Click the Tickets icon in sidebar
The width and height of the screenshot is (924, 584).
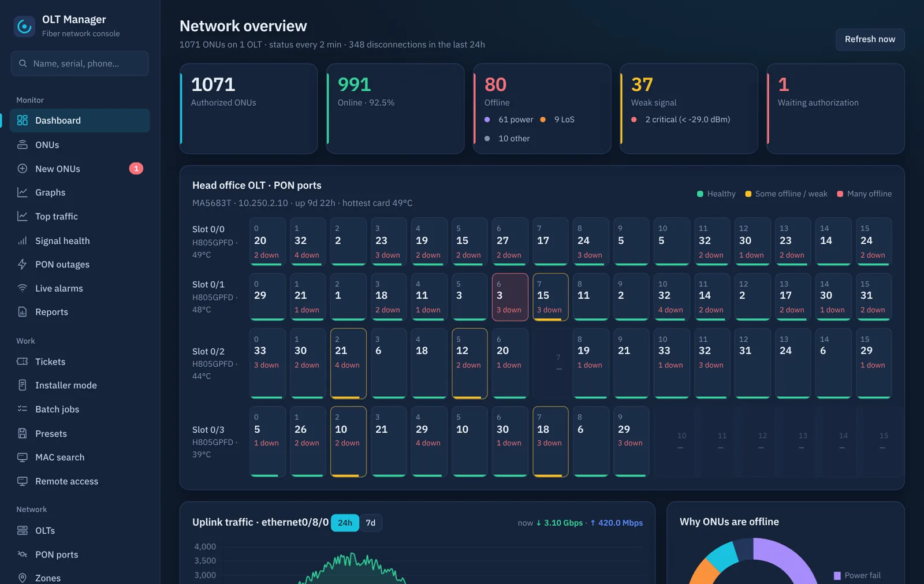point(23,362)
